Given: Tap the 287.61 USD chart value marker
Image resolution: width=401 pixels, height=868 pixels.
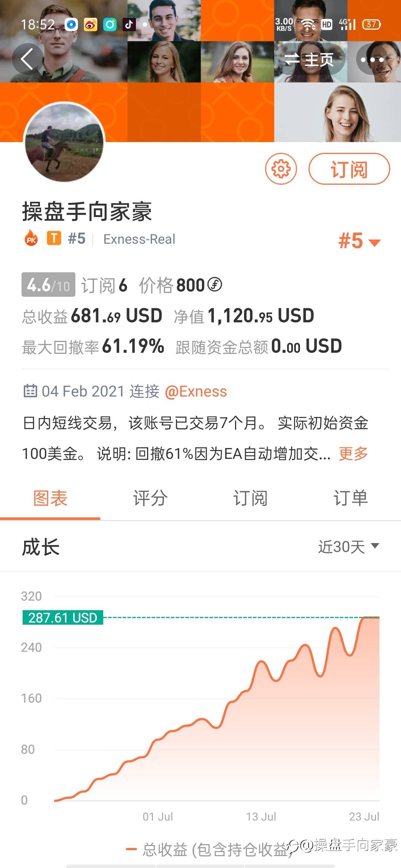Looking at the screenshot, I should pos(63,618).
